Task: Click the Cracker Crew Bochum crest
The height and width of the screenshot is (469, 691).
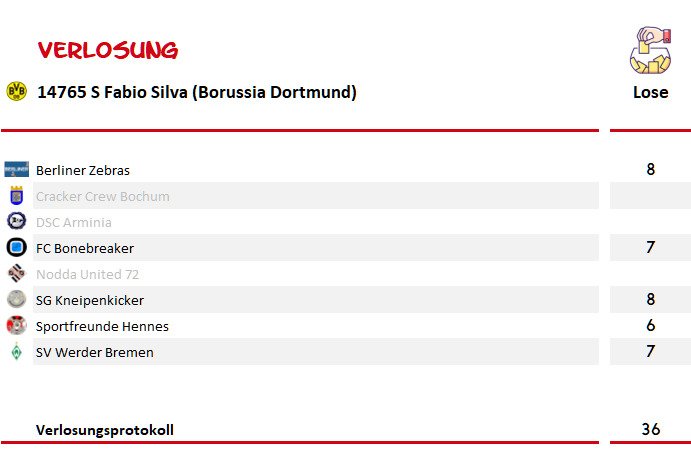Action: click(16, 195)
